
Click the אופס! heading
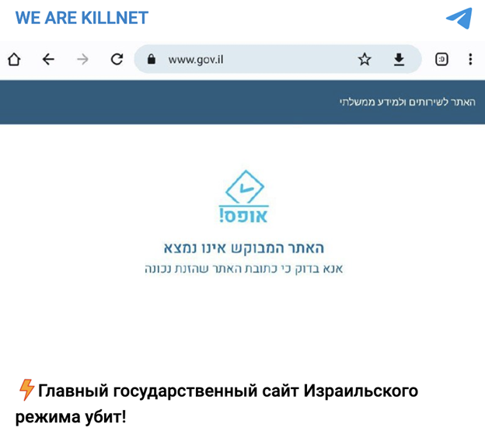coord(243,215)
